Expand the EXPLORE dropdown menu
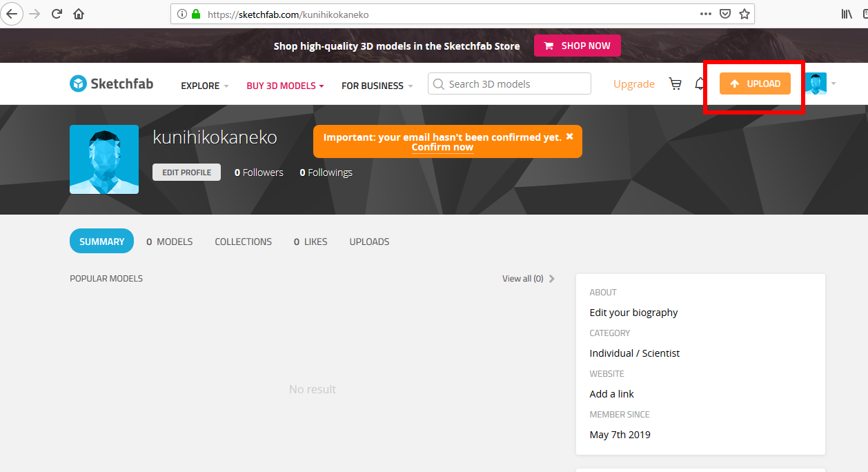868x472 pixels. [x=205, y=86]
